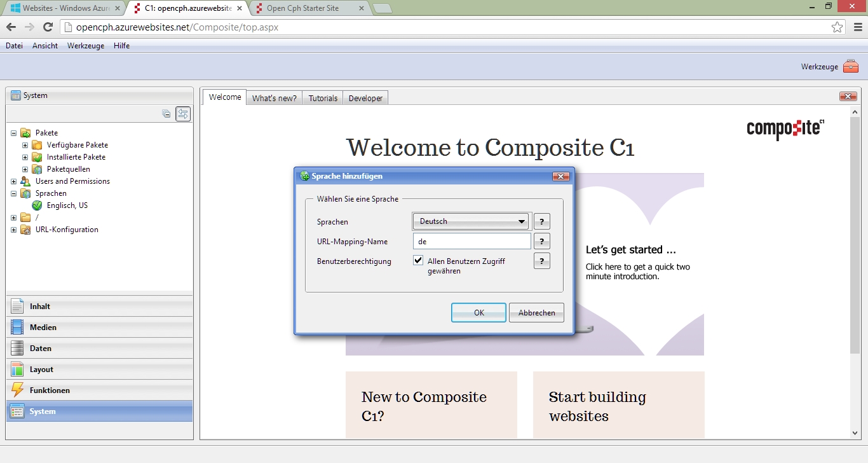The height and width of the screenshot is (463, 868).
Task: Click the URL-Mapping-Name text field
Action: pyautogui.click(x=471, y=241)
